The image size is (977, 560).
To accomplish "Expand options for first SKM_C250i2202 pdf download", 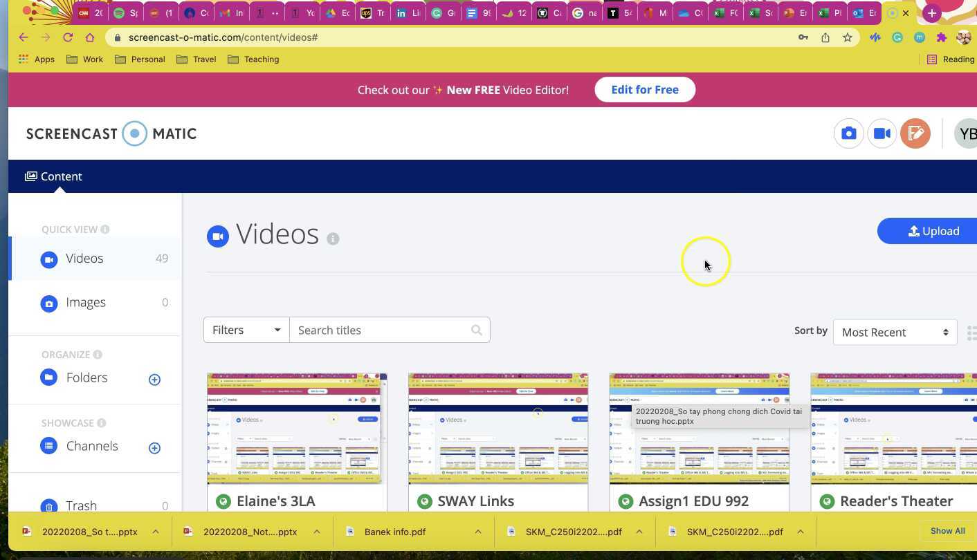I will [639, 532].
